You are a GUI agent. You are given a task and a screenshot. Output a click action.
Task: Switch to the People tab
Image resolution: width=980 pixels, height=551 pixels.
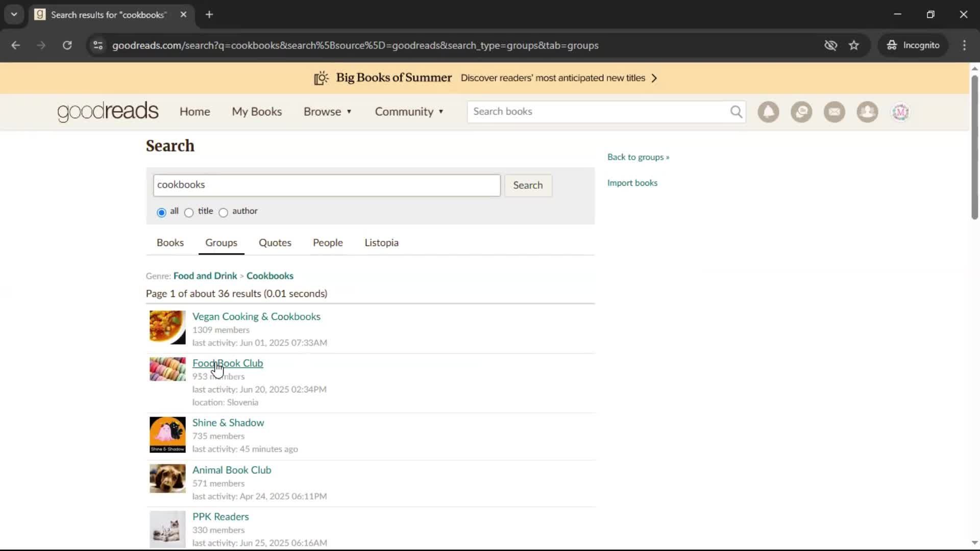click(328, 243)
